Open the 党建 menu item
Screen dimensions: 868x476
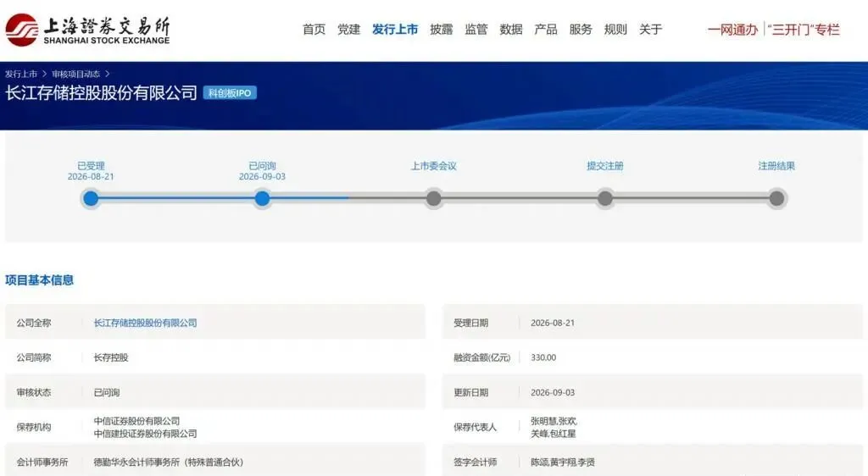348,30
